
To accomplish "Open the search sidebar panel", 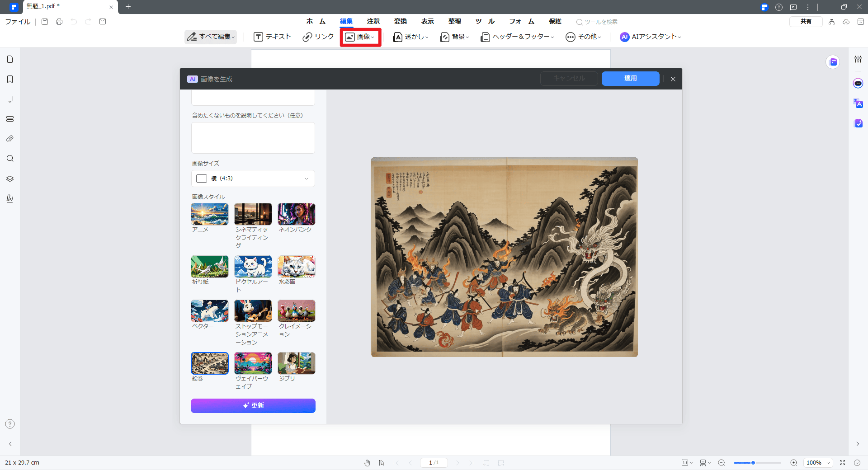I will (10, 159).
